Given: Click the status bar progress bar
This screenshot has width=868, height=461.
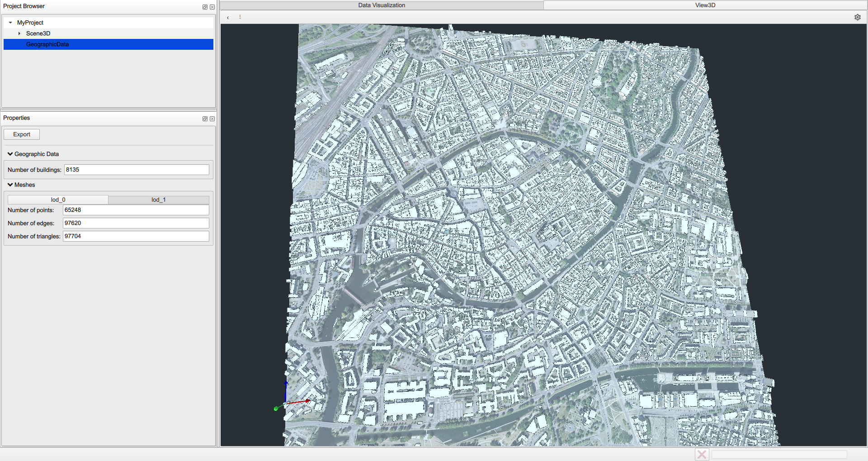Looking at the screenshot, I should point(779,454).
